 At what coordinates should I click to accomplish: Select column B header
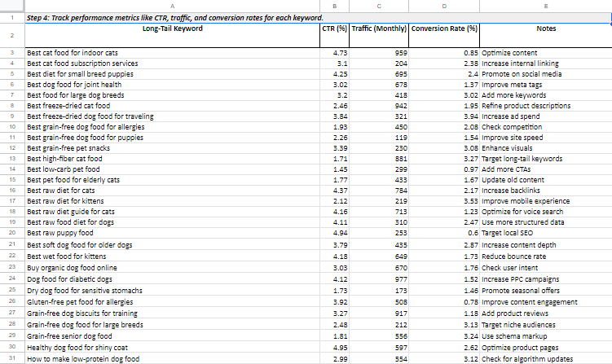335,6
